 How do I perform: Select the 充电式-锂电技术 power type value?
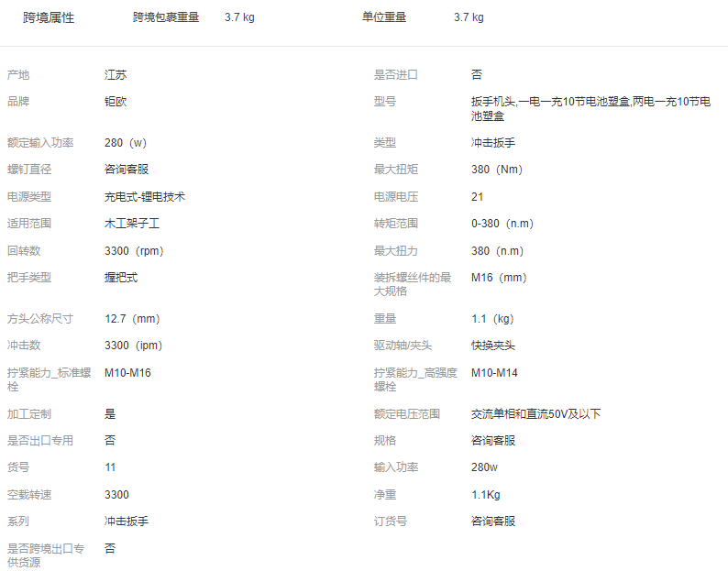pos(145,197)
